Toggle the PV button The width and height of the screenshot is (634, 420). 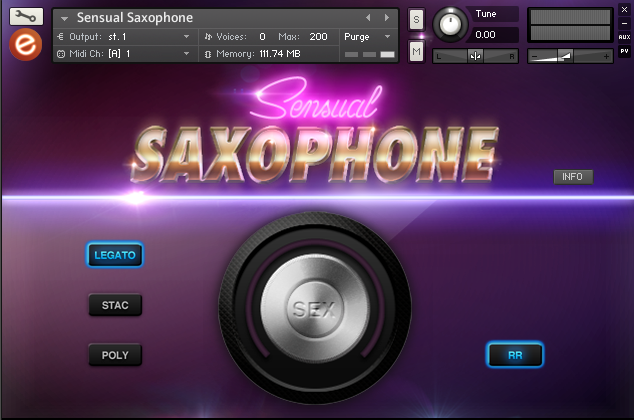[624, 51]
